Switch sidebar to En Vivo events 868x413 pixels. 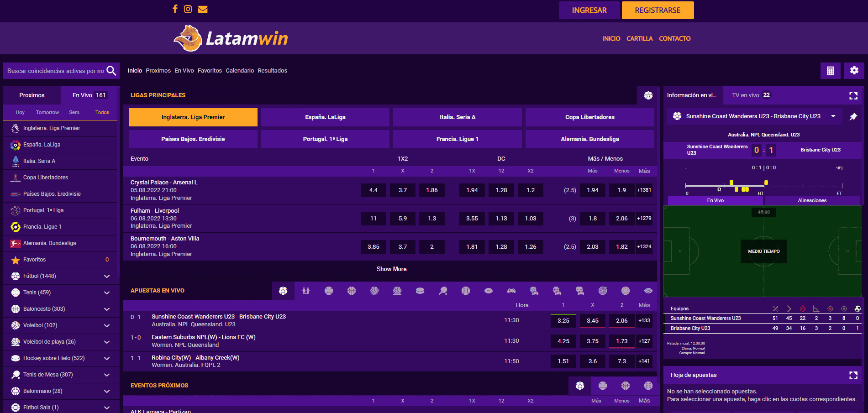click(x=89, y=95)
